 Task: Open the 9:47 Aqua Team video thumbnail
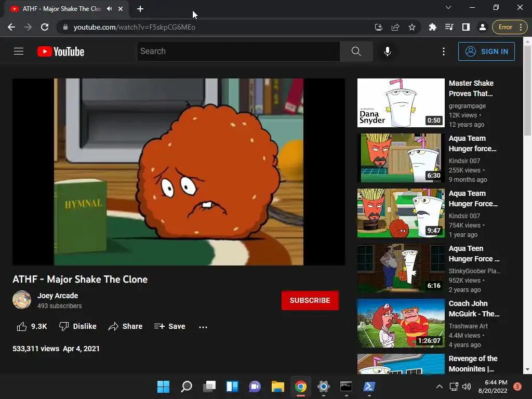(x=401, y=213)
